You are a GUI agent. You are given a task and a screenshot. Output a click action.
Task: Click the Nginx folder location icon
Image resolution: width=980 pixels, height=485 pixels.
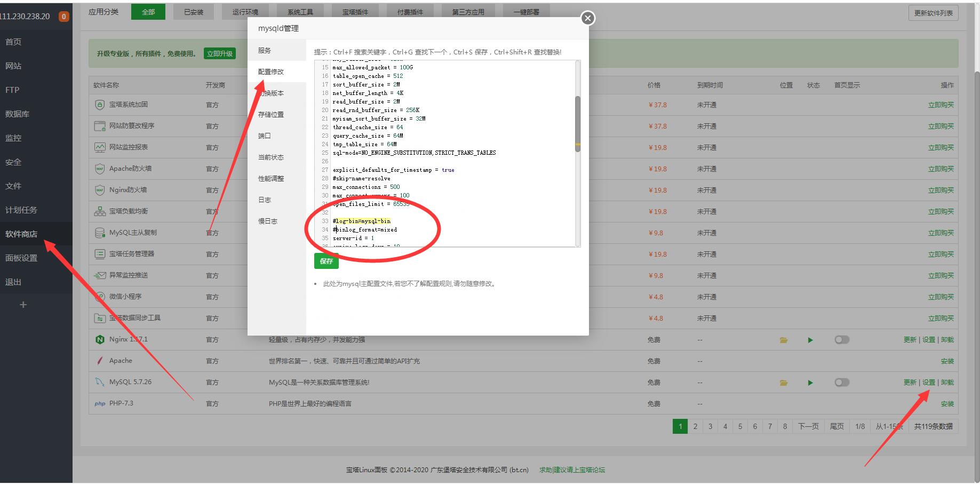783,340
